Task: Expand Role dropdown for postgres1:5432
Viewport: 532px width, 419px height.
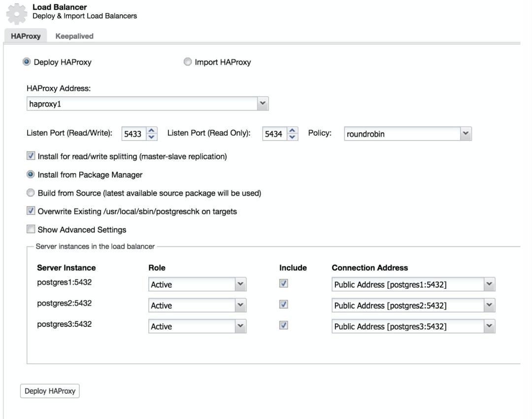Action: [x=240, y=284]
